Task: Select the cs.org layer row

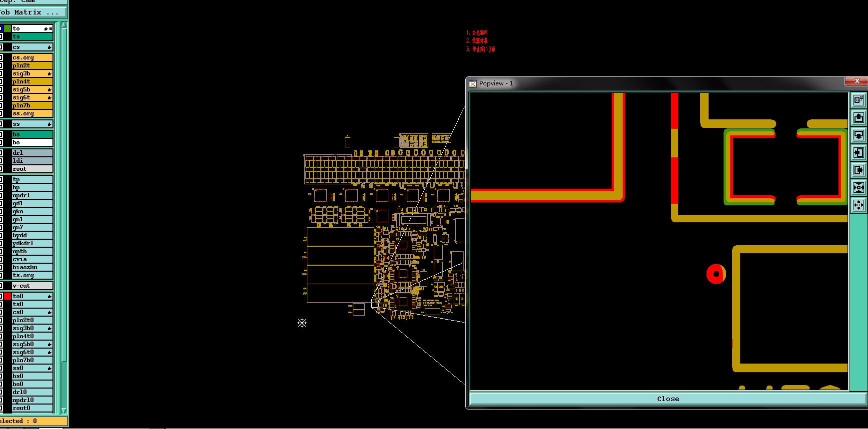Action: tap(32, 58)
